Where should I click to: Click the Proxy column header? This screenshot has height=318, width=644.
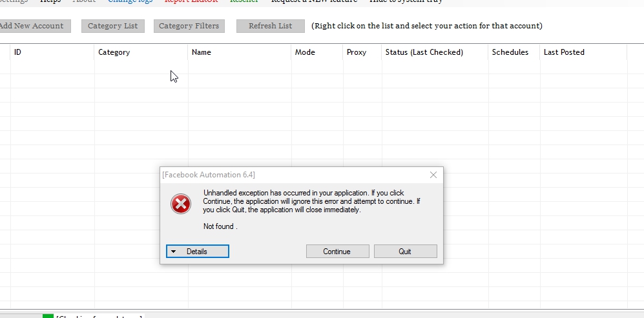pyautogui.click(x=362, y=52)
